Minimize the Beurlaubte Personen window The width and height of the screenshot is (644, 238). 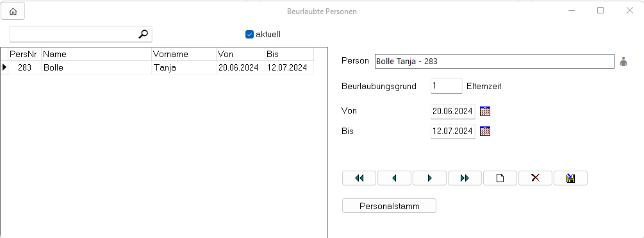click(x=572, y=11)
